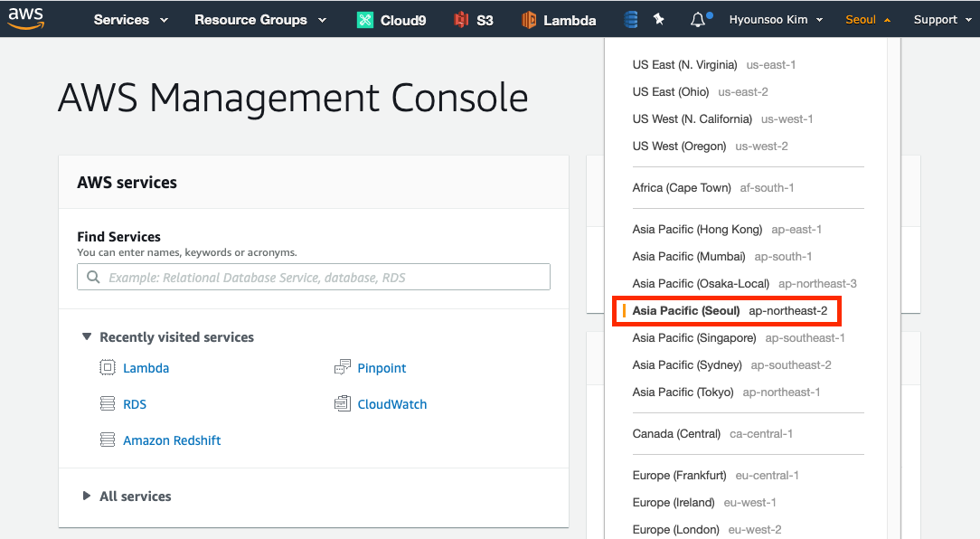Select Europe (Frankfurt) region
Screen dimensions: 980x539
point(716,476)
